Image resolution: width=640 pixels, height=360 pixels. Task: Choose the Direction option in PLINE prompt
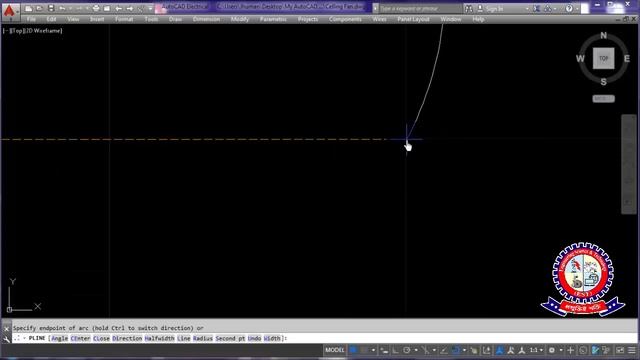tap(127, 338)
